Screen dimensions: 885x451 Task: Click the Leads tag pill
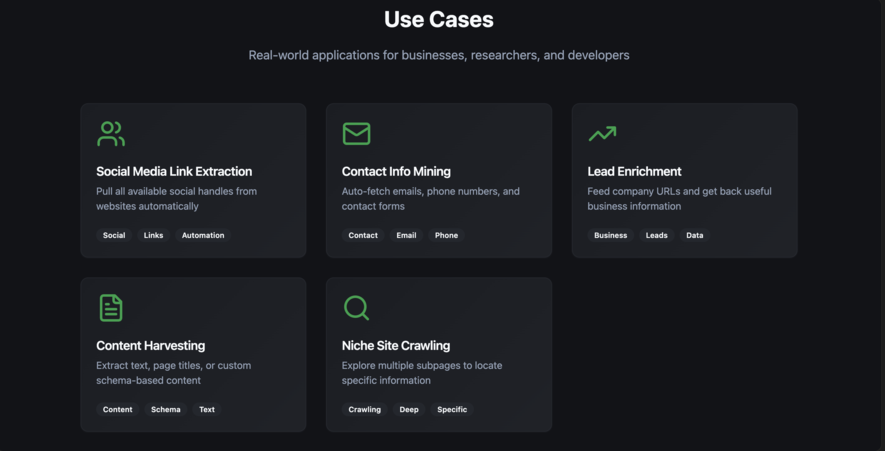pos(656,235)
